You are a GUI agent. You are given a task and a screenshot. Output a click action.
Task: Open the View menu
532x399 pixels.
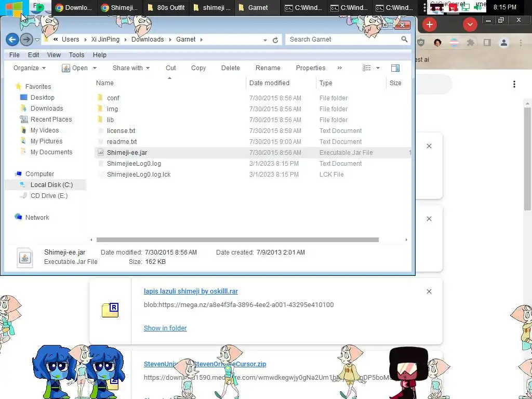[x=54, y=55]
